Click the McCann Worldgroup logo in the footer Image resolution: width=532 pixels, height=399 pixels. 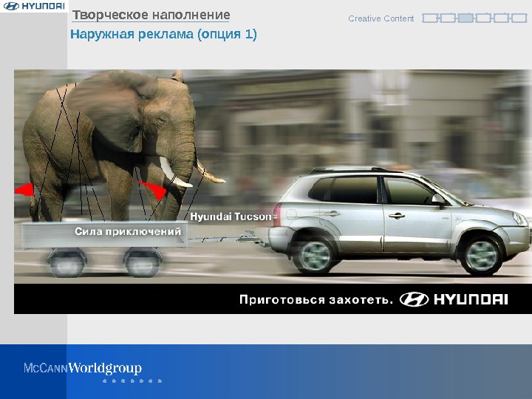(x=83, y=368)
